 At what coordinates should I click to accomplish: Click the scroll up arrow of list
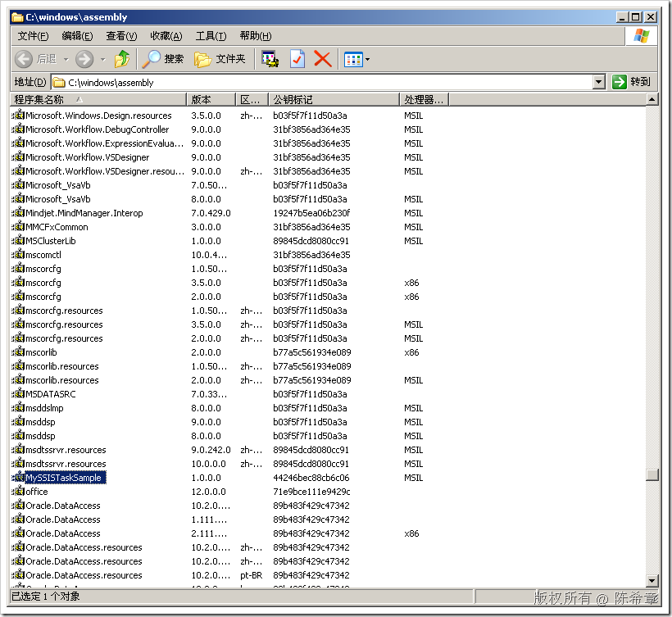[x=652, y=100]
